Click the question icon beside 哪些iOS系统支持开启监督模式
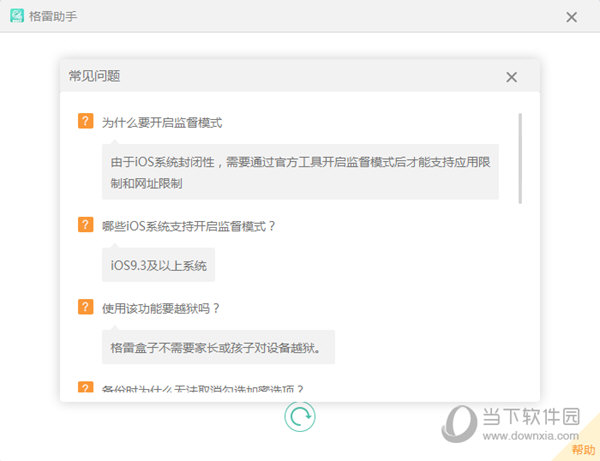 pyautogui.click(x=85, y=225)
